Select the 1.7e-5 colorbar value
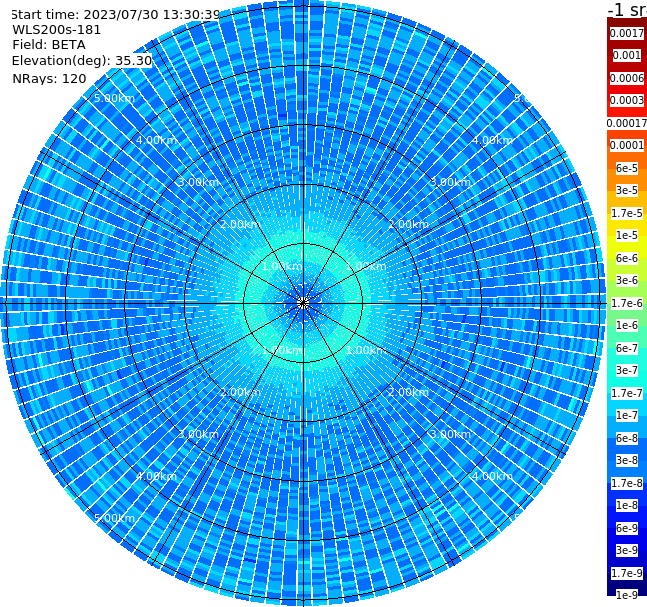Image resolution: width=647 pixels, height=607 pixels. (x=627, y=213)
